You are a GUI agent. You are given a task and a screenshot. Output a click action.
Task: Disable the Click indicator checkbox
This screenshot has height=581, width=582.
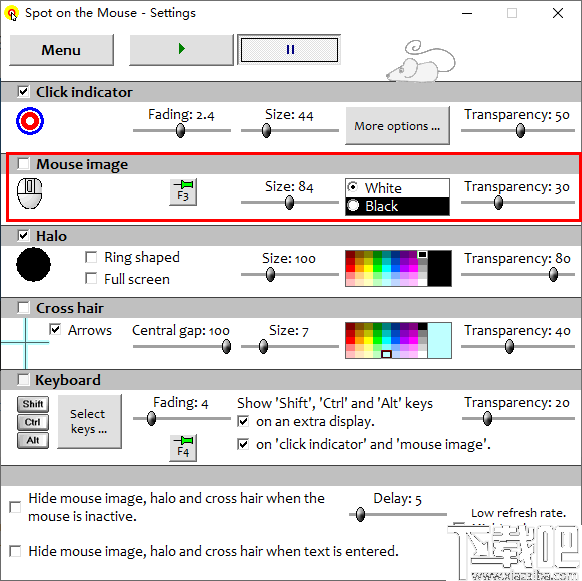23,91
